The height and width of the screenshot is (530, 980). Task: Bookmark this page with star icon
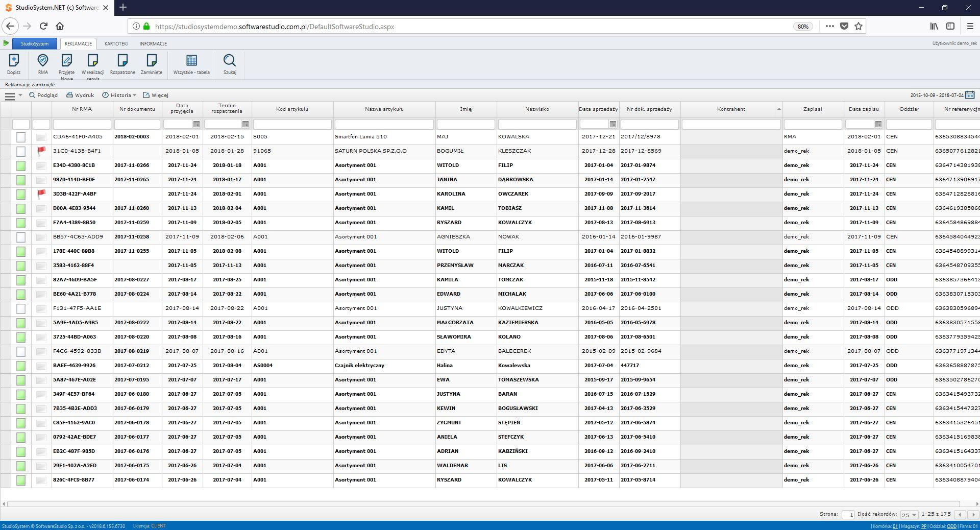tap(859, 26)
